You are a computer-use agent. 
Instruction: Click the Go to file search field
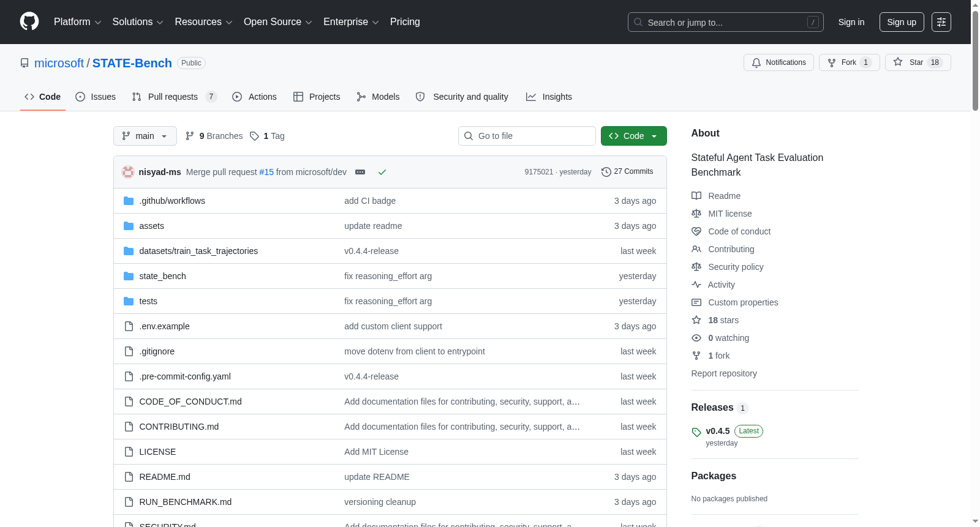tap(527, 136)
